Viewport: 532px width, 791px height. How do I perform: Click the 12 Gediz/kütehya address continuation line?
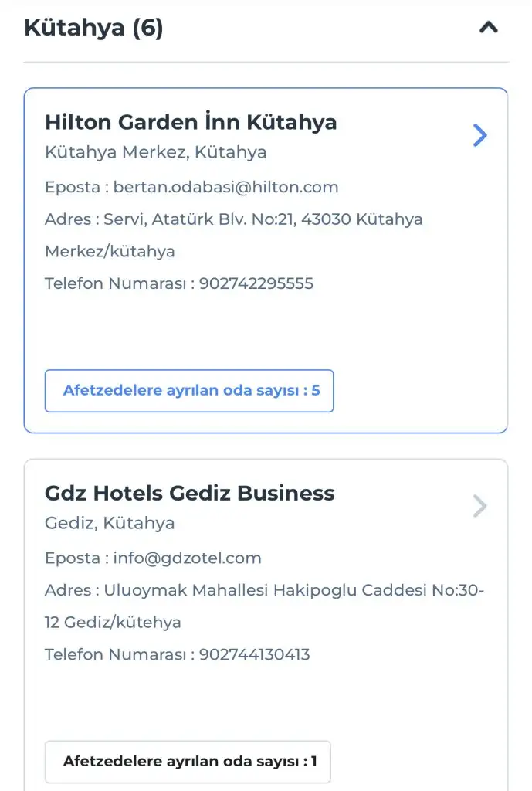tap(113, 623)
